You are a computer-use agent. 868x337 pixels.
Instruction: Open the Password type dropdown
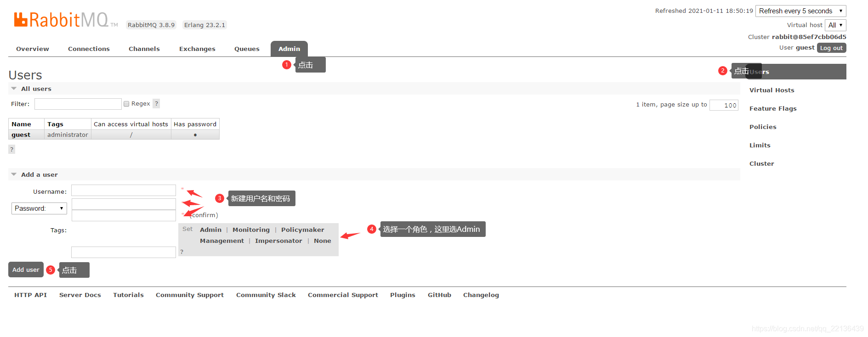pyautogui.click(x=39, y=208)
